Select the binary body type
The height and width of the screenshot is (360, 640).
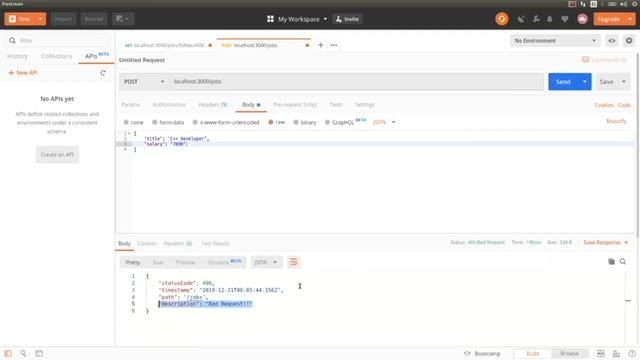[305, 122]
